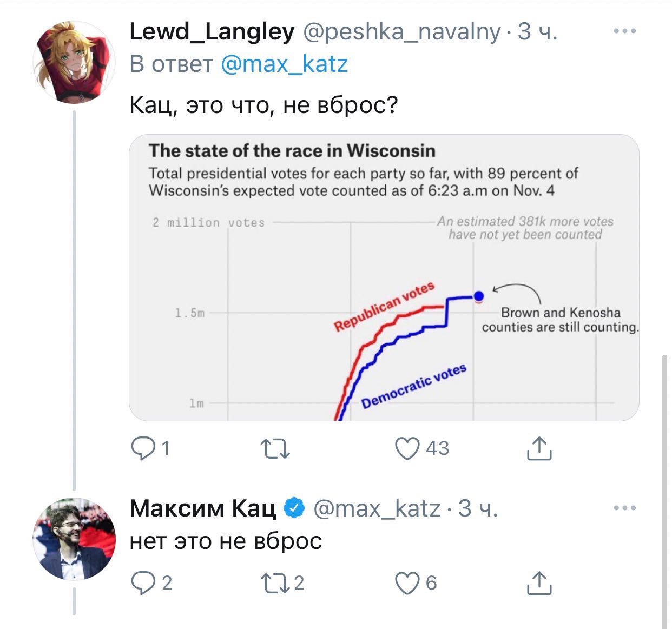Click the verified badge next to Максим Кац
The width and height of the screenshot is (672, 629).
(294, 508)
